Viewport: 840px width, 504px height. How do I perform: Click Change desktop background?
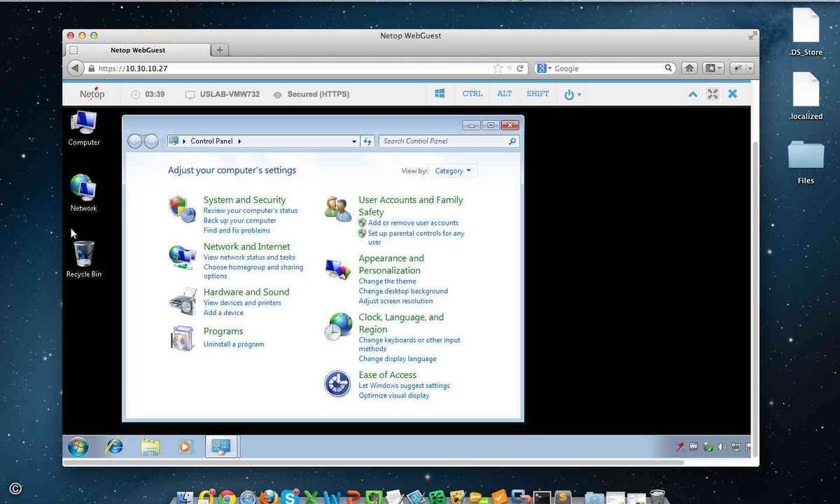pos(403,291)
